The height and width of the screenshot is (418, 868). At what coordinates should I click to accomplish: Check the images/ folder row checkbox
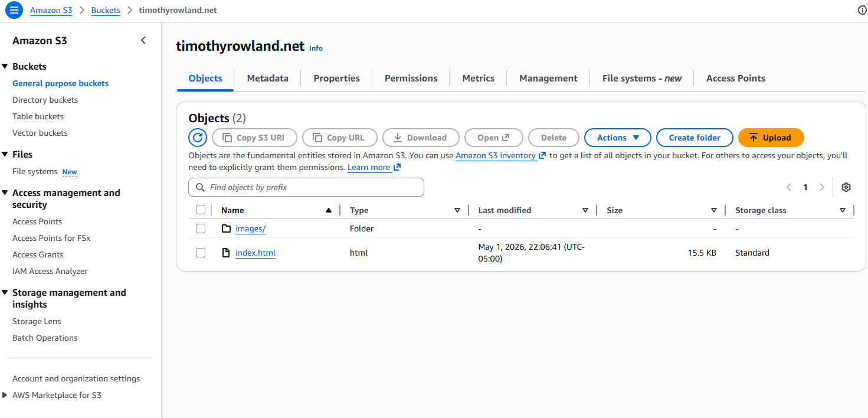(201, 228)
